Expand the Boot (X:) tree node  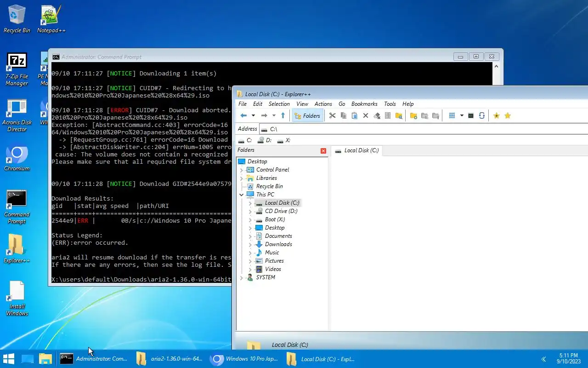(x=250, y=219)
